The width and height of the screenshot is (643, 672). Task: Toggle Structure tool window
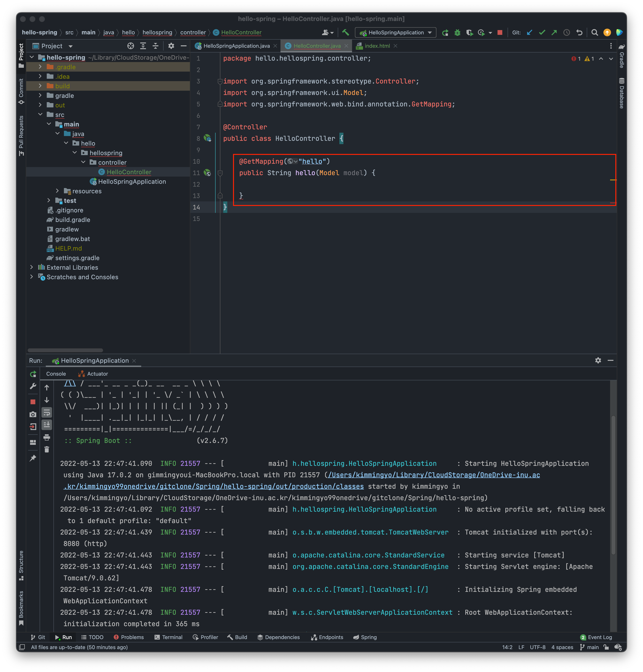[21, 566]
